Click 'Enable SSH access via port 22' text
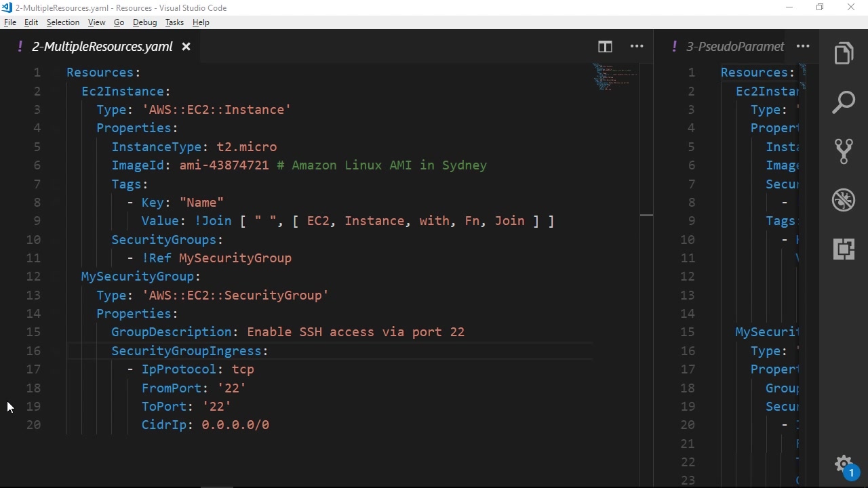Viewport: 868px width, 488px height. point(356,332)
